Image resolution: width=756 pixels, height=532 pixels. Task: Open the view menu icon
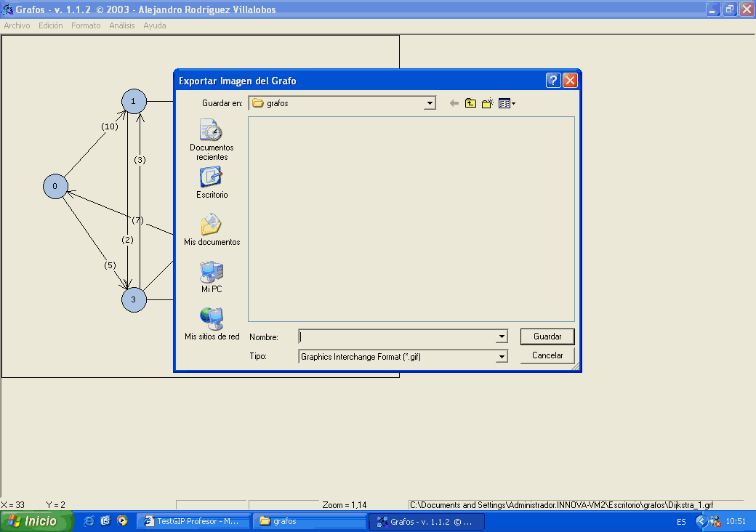click(x=507, y=103)
